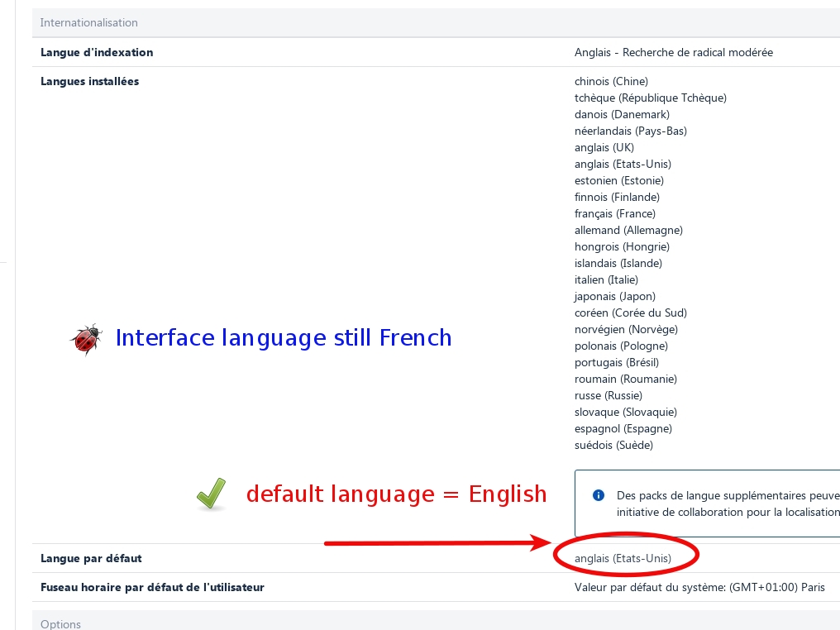Image resolution: width=840 pixels, height=630 pixels.
Task: Select the "japonais (Japon)" entry
Action: pos(615,297)
